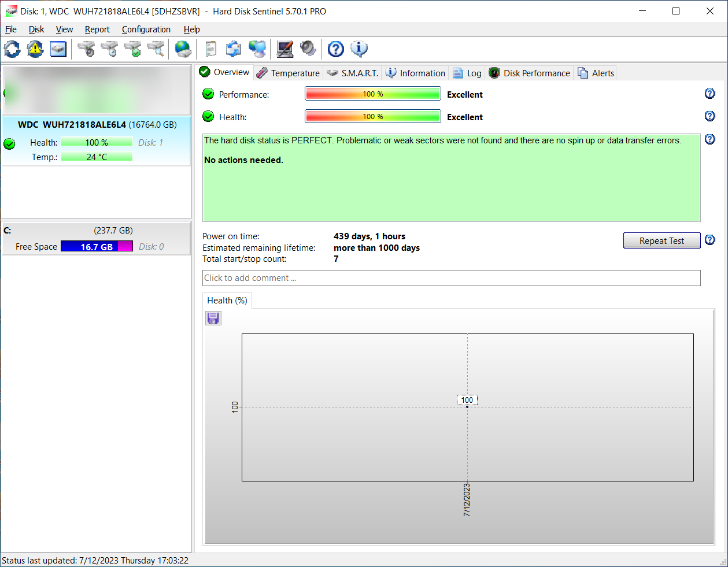Go to the Disk Performance tab

click(x=530, y=73)
